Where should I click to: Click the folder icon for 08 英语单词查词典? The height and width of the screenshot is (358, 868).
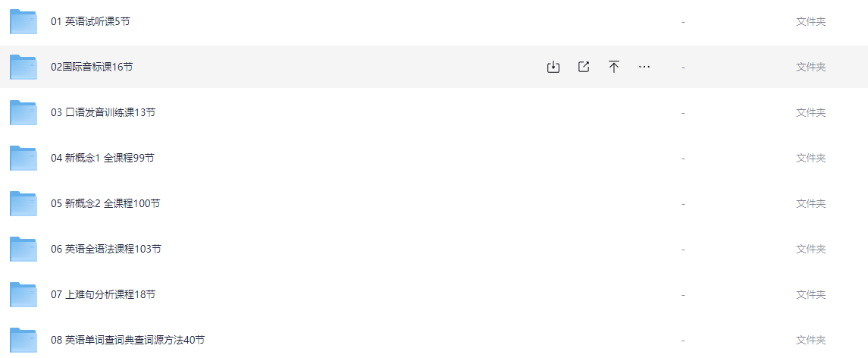24,340
